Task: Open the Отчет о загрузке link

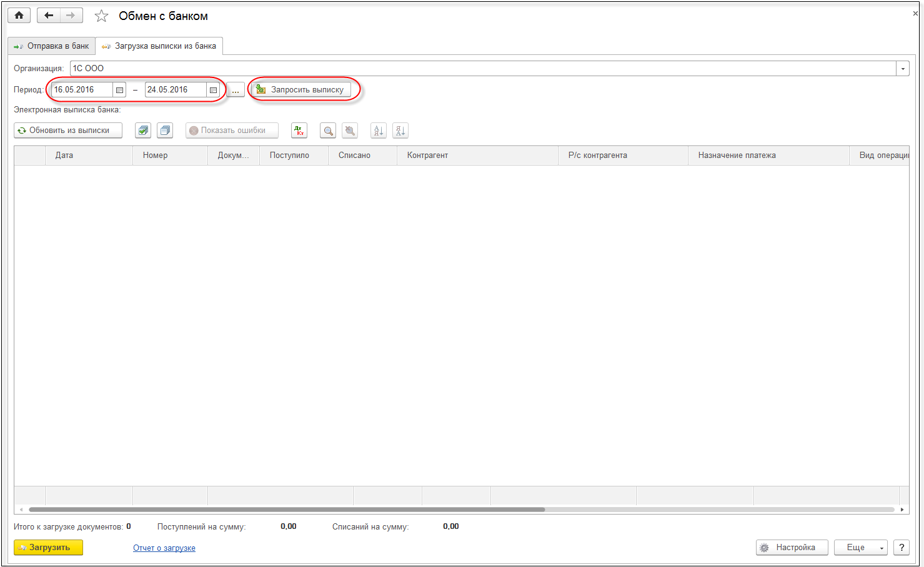Action: [164, 548]
